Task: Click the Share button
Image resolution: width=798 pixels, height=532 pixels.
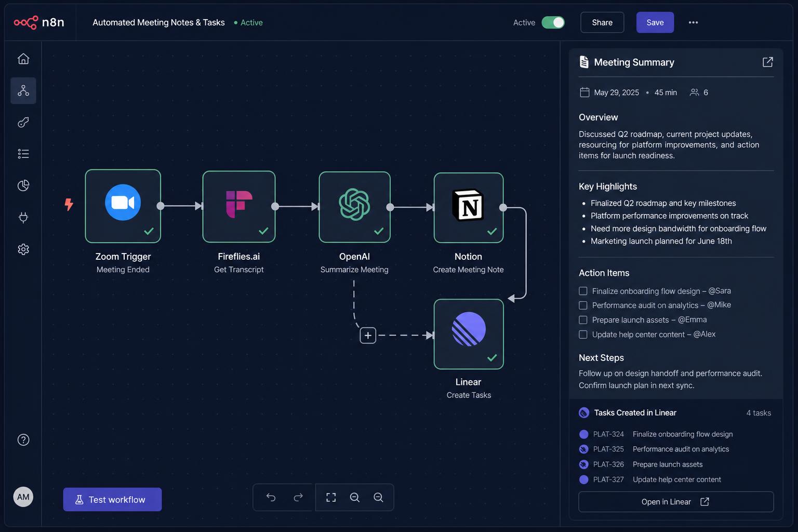Action: coord(602,22)
